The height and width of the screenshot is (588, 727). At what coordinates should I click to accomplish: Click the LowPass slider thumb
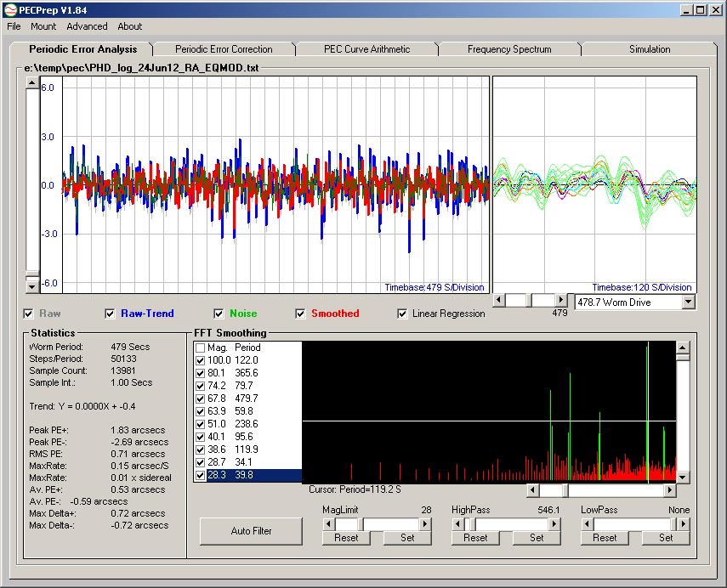(x=674, y=524)
